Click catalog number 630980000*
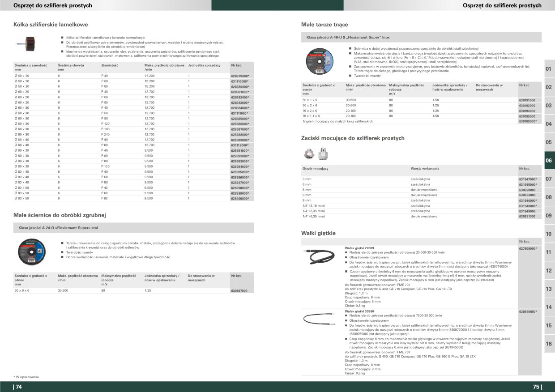This screenshot has height=392, width=555. [528, 311]
